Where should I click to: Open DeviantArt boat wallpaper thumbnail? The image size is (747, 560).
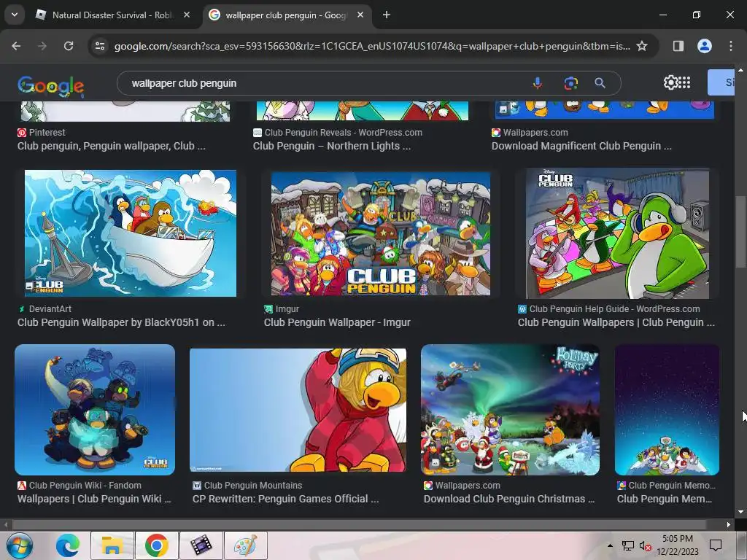click(130, 233)
